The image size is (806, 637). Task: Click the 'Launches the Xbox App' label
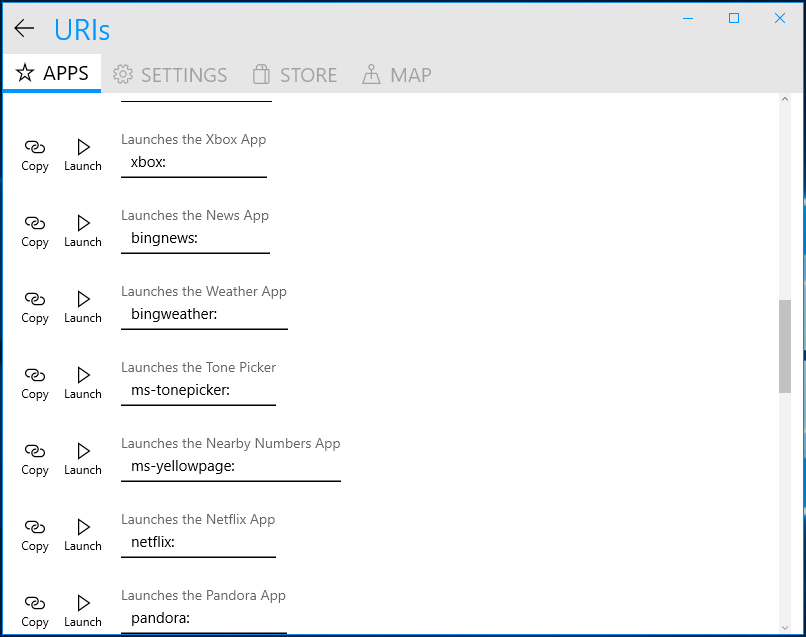(x=194, y=140)
